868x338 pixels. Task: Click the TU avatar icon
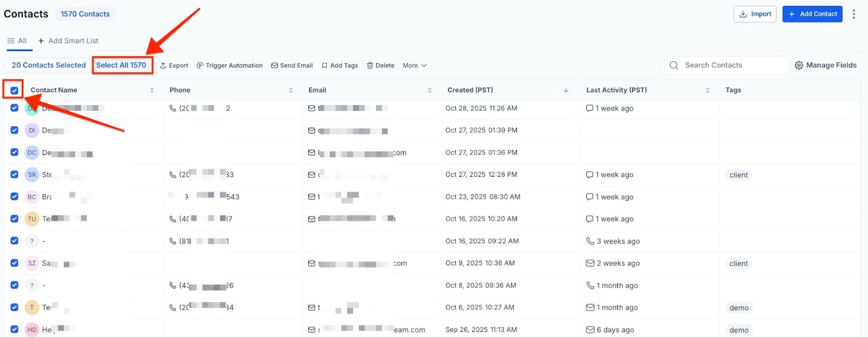pyautogui.click(x=32, y=219)
